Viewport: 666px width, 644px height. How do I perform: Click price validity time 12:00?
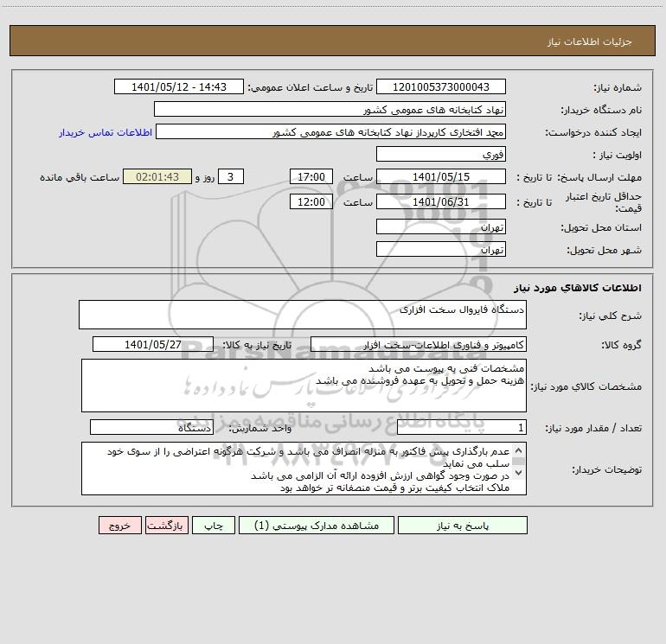[x=311, y=201]
